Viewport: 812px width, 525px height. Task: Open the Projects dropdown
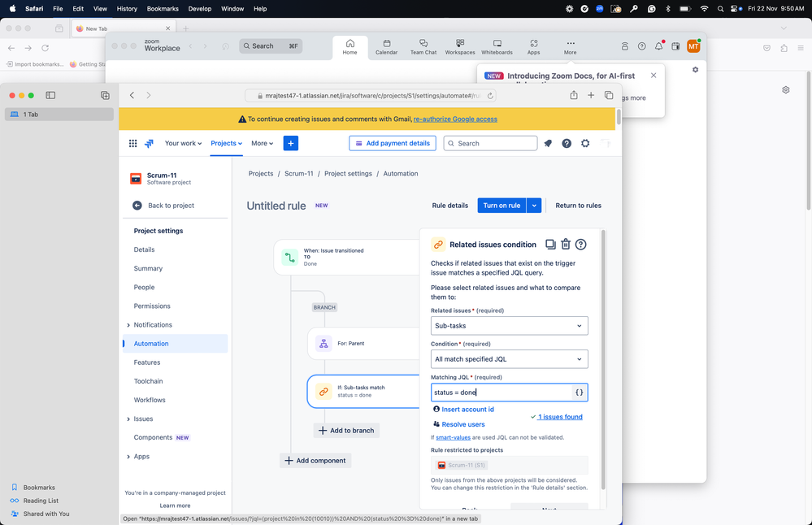click(x=226, y=143)
